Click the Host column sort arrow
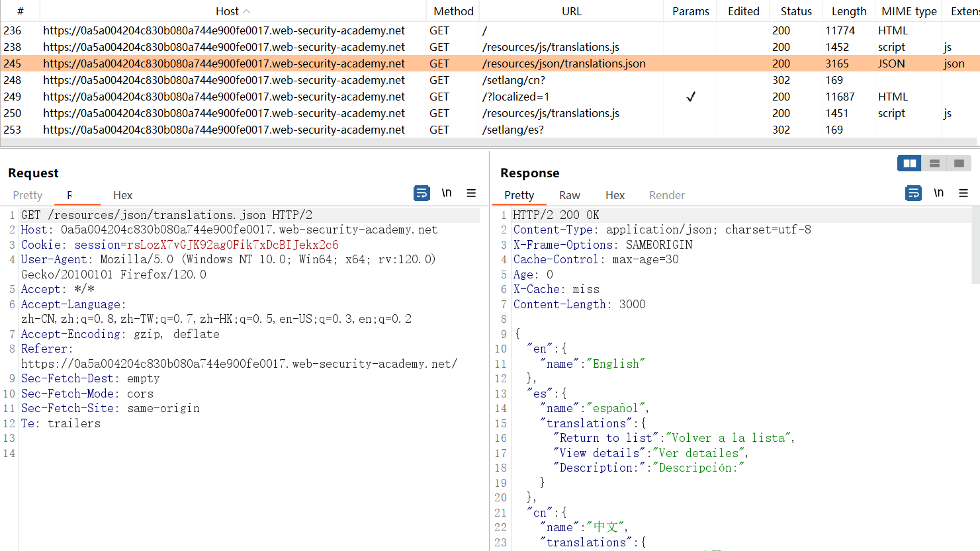Viewport: 980px width, 551px height. tap(247, 11)
